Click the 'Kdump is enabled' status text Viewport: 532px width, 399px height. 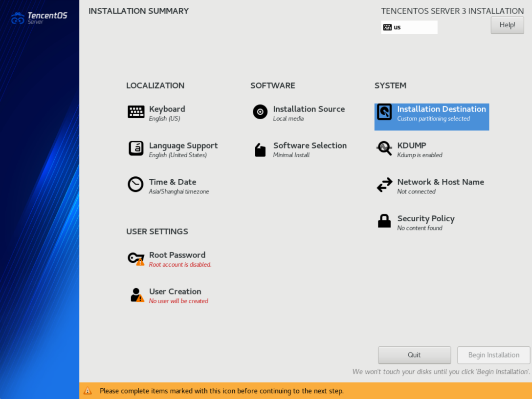pos(420,155)
